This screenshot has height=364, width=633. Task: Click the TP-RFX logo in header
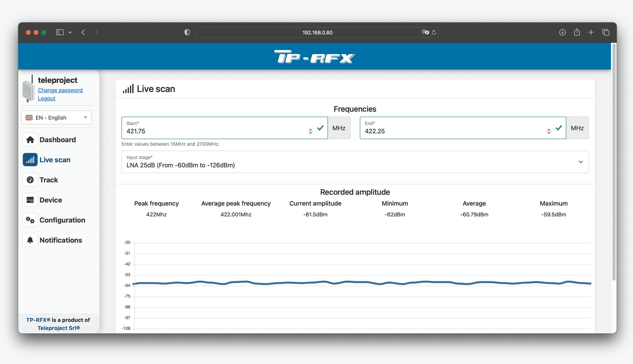(314, 57)
